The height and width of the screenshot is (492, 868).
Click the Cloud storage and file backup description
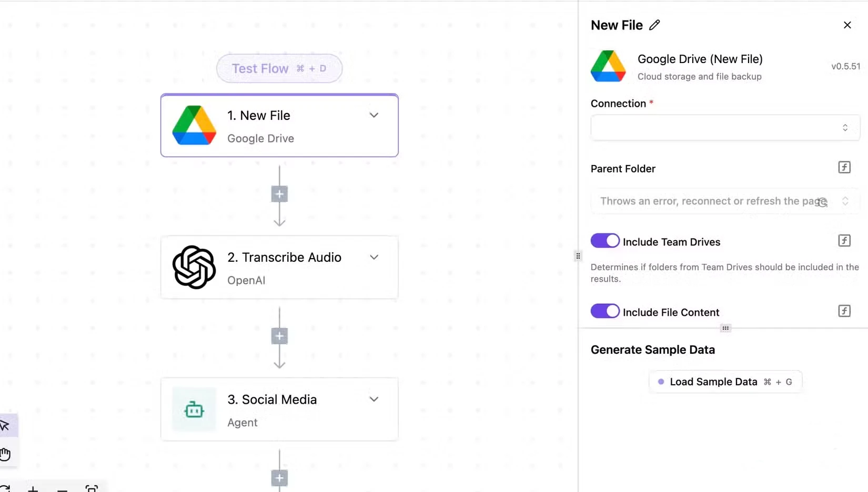pos(700,76)
